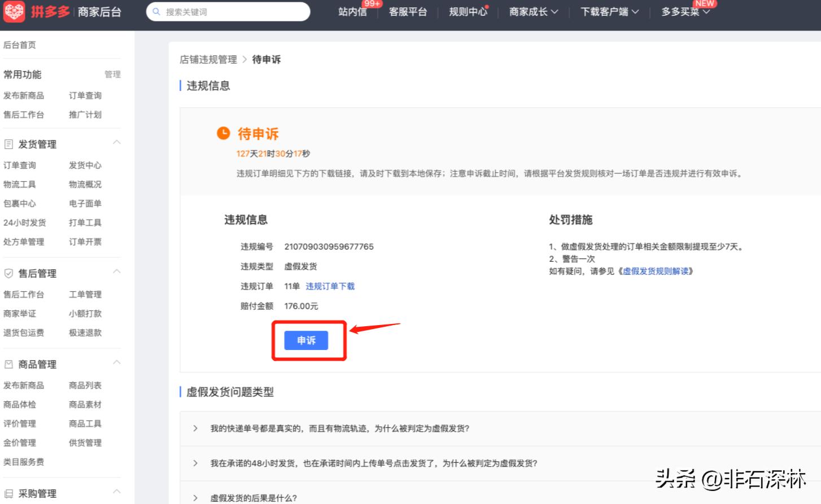Click the Pinduoduo logo icon
This screenshot has height=504, width=821.
(14, 11)
